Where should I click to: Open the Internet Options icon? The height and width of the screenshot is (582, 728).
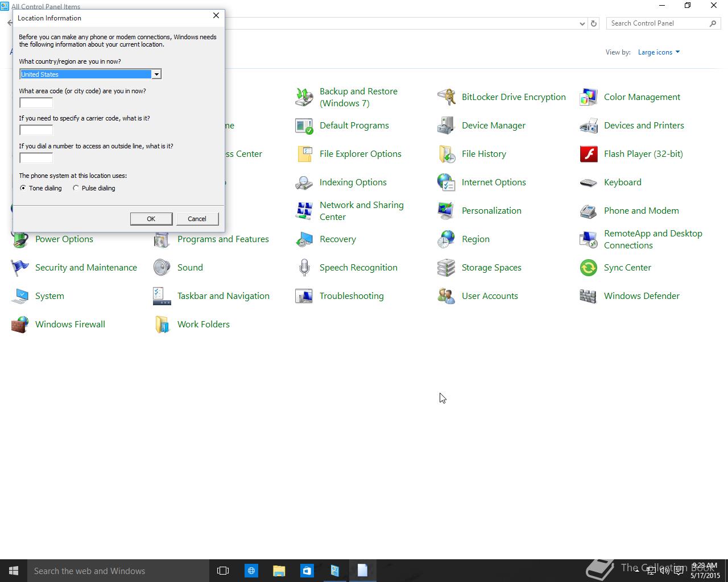click(446, 182)
